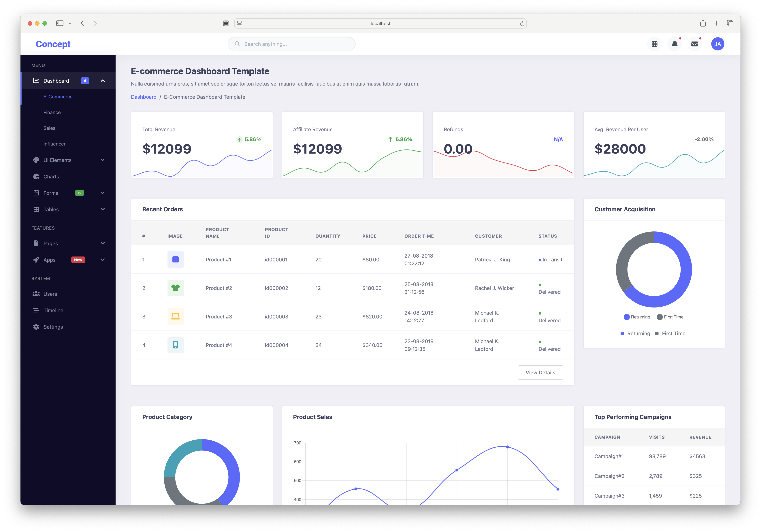
Task: Click the View Details button
Action: 540,372
